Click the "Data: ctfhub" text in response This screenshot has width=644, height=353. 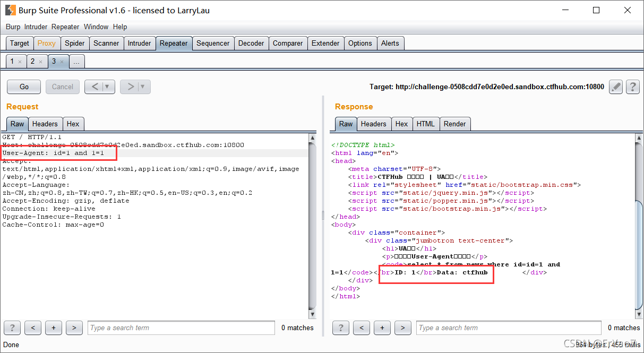point(462,272)
